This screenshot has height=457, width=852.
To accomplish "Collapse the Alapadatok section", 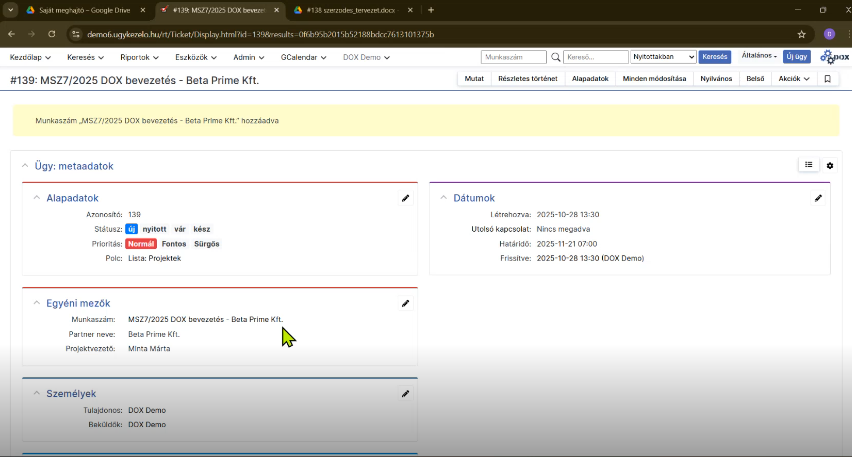I will [x=37, y=198].
